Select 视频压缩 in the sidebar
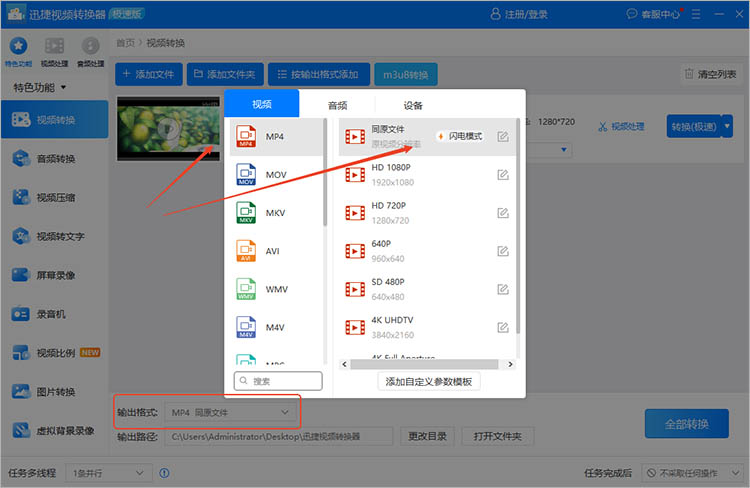 click(x=55, y=197)
